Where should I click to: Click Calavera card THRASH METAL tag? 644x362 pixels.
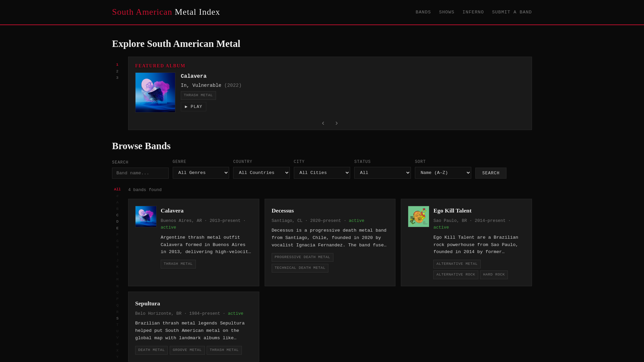178,264
